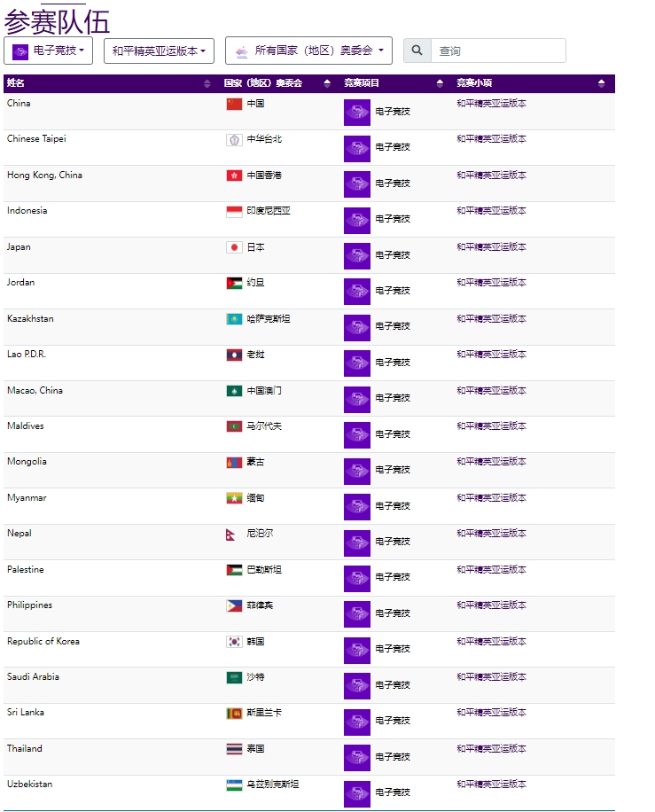Select the Sri Lanka team name
655x812 pixels.
26,712
